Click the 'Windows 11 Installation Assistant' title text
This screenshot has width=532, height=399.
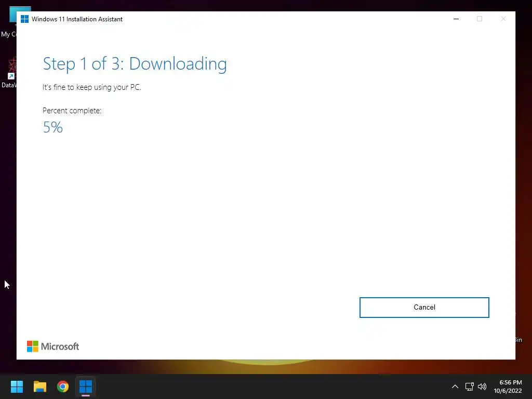(x=77, y=19)
